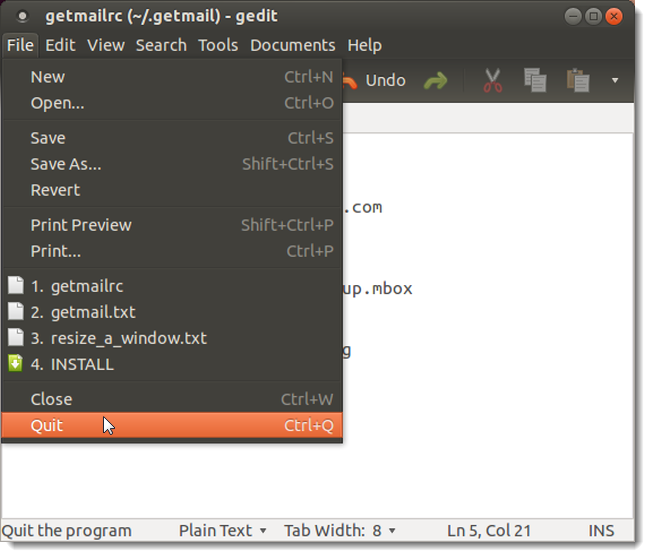
Task: Expand the toolbar overflow arrow
Action: click(615, 80)
